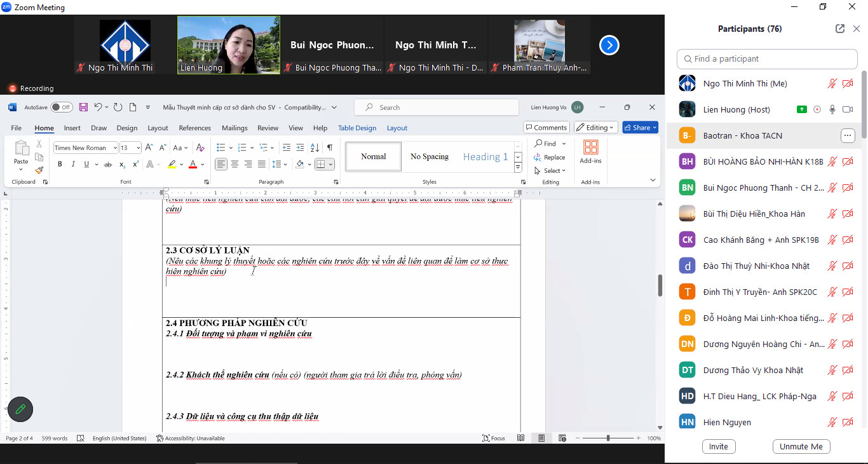Adjust the zoom slider in Word

point(608,439)
